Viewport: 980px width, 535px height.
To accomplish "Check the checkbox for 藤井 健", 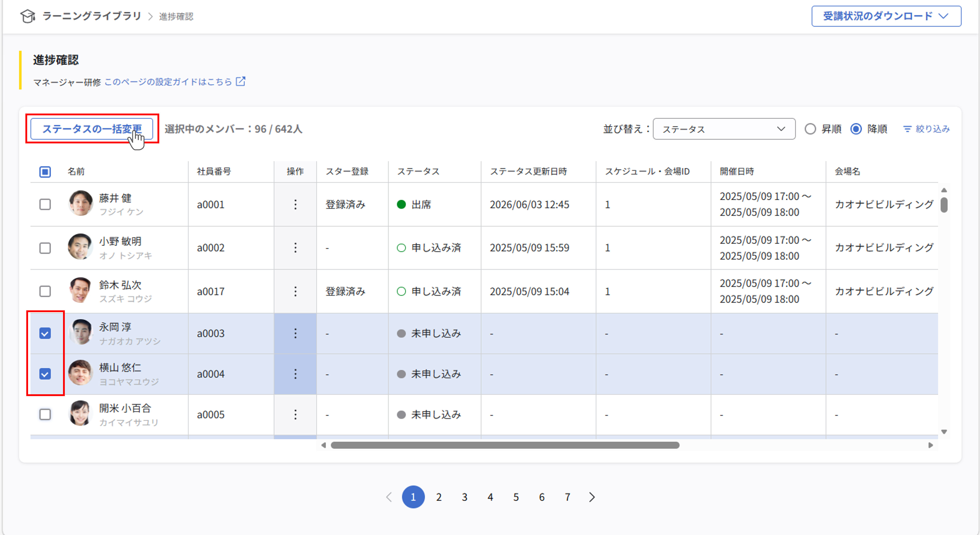I will point(45,205).
